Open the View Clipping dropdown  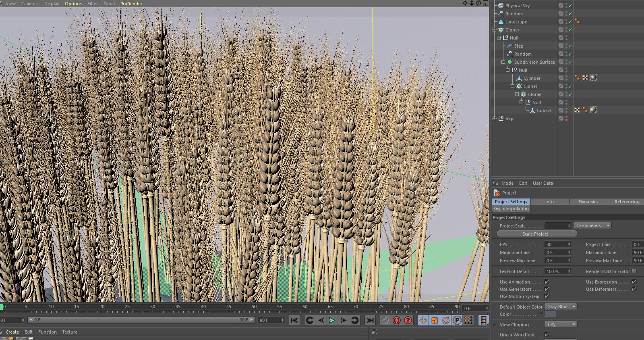point(561,324)
